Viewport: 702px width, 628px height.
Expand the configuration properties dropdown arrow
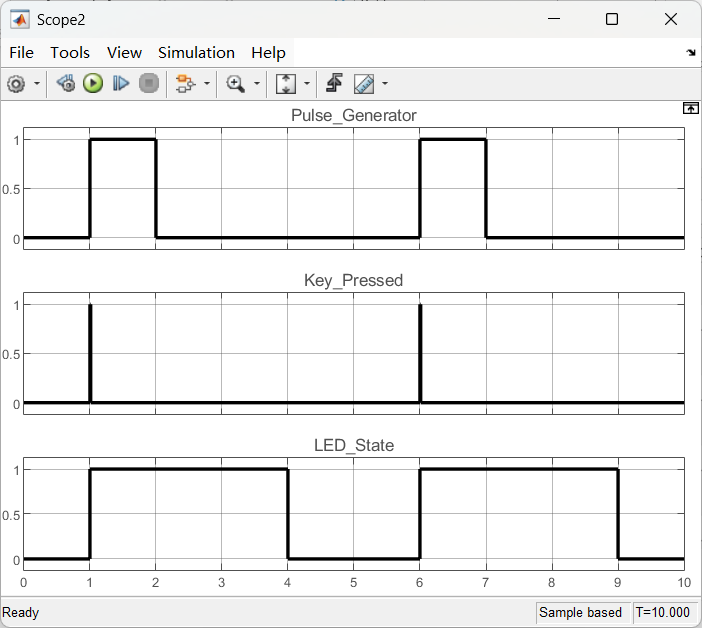click(x=37, y=84)
